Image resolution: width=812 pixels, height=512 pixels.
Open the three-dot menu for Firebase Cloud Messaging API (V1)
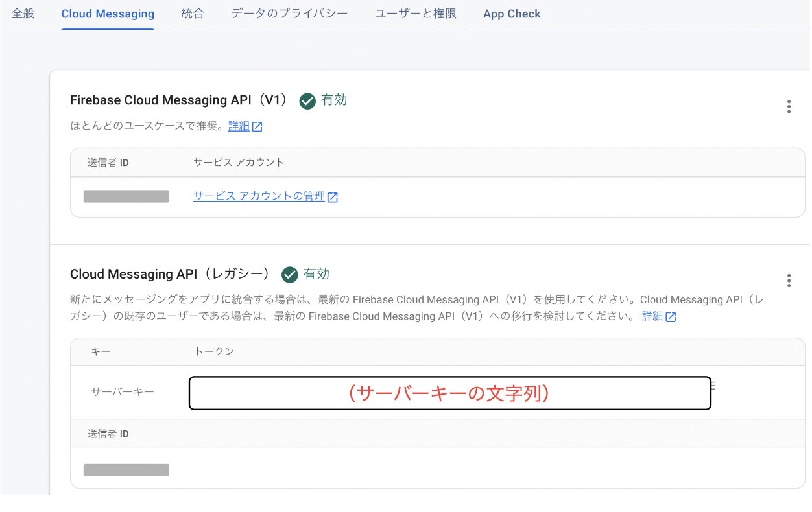(x=789, y=107)
